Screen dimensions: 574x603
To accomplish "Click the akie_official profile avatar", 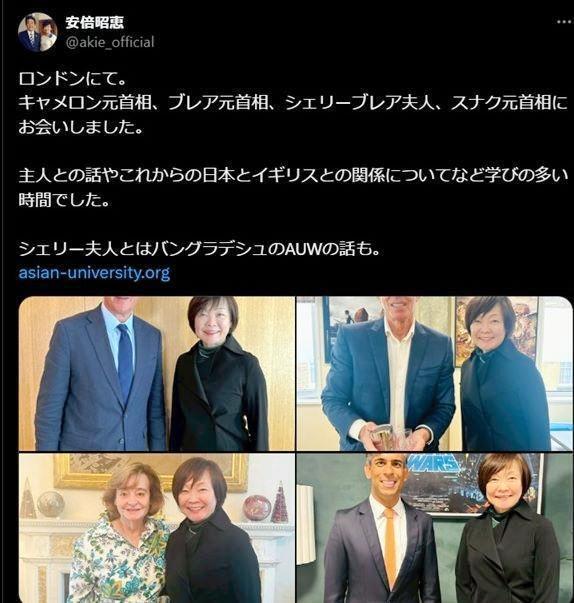I will click(x=37, y=32).
